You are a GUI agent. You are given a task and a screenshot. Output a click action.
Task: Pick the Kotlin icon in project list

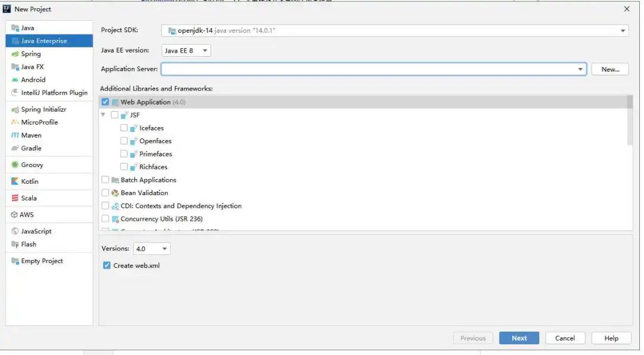pos(15,181)
